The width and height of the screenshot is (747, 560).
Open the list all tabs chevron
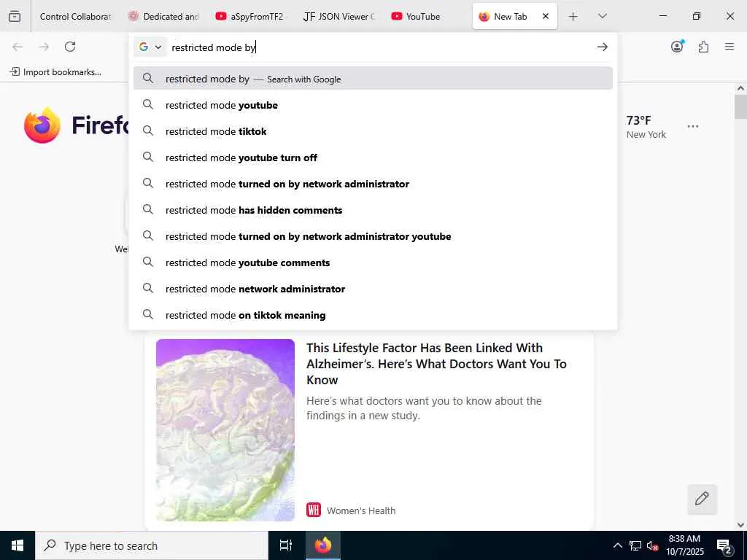click(602, 17)
